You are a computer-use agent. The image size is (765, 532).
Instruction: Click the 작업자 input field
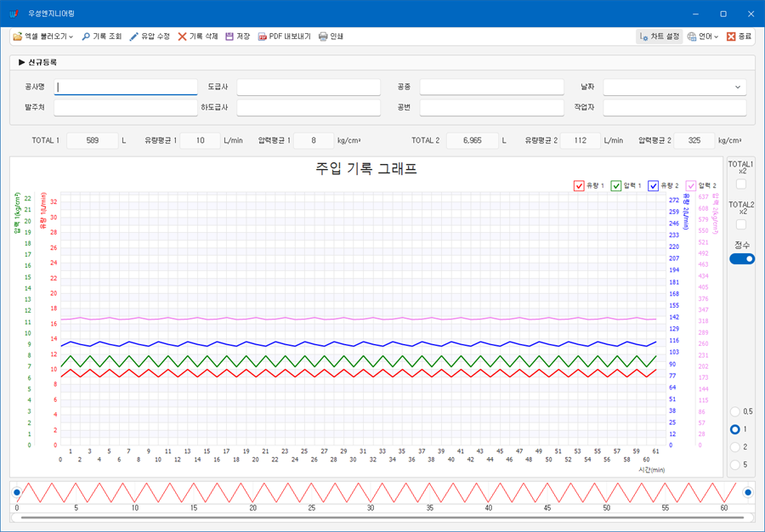point(675,108)
